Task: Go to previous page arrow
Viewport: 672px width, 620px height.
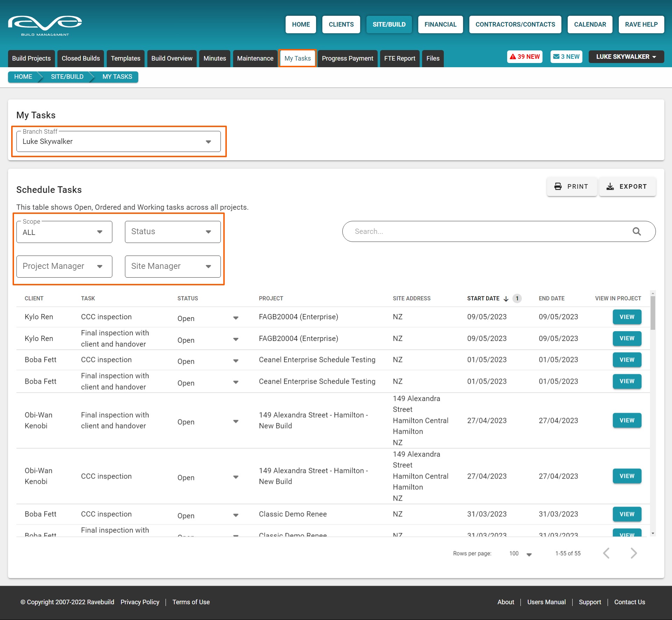Action: tap(607, 553)
